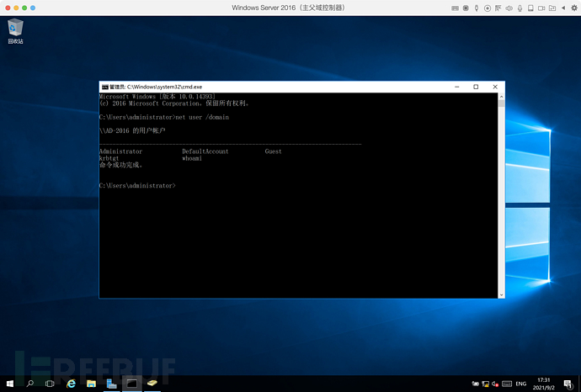Click the muted volume tray icon
581x392 pixels.
pos(495,384)
